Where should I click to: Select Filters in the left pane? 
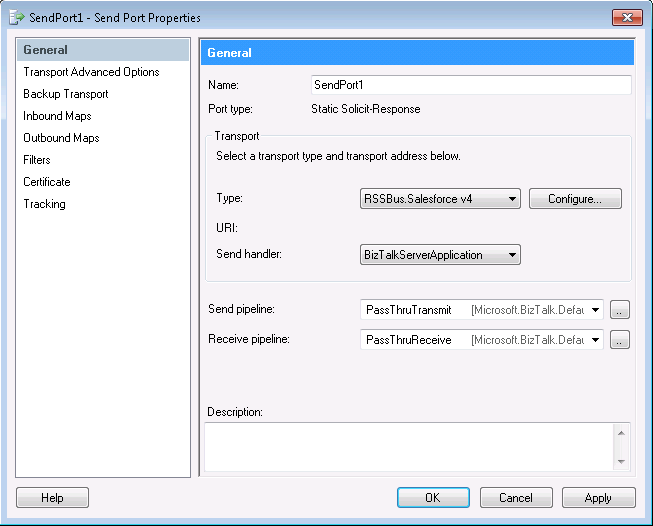click(x=37, y=160)
